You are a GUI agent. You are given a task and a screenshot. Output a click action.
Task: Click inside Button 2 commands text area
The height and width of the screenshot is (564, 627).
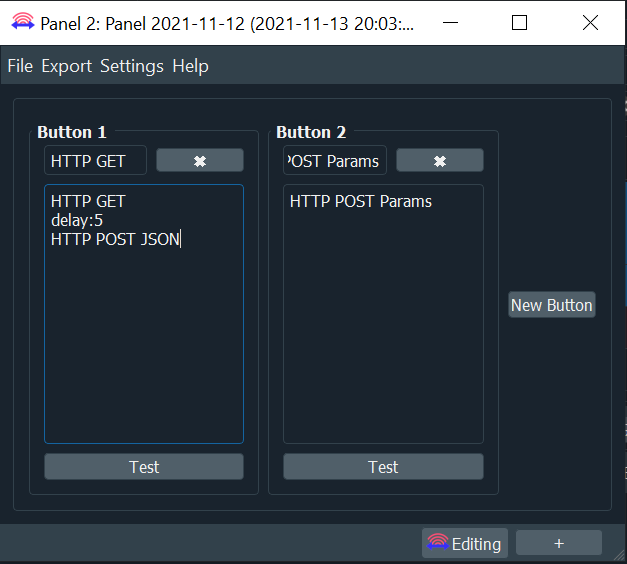(x=383, y=314)
